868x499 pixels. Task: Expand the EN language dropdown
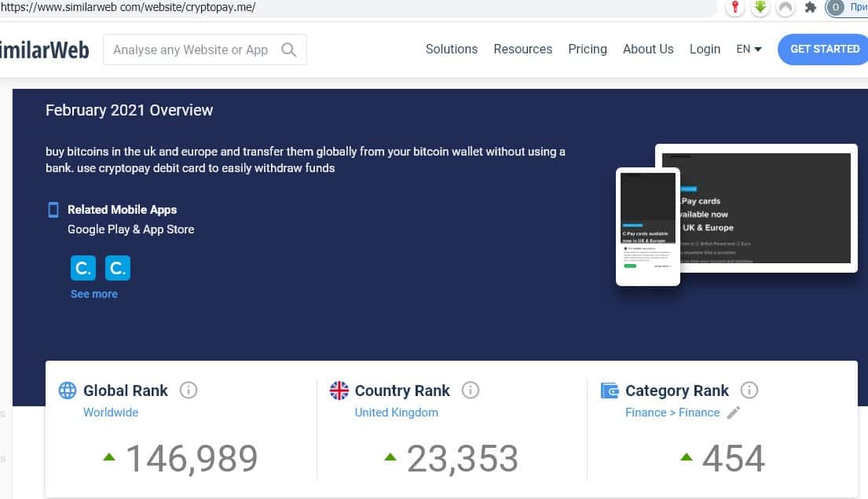tap(749, 49)
